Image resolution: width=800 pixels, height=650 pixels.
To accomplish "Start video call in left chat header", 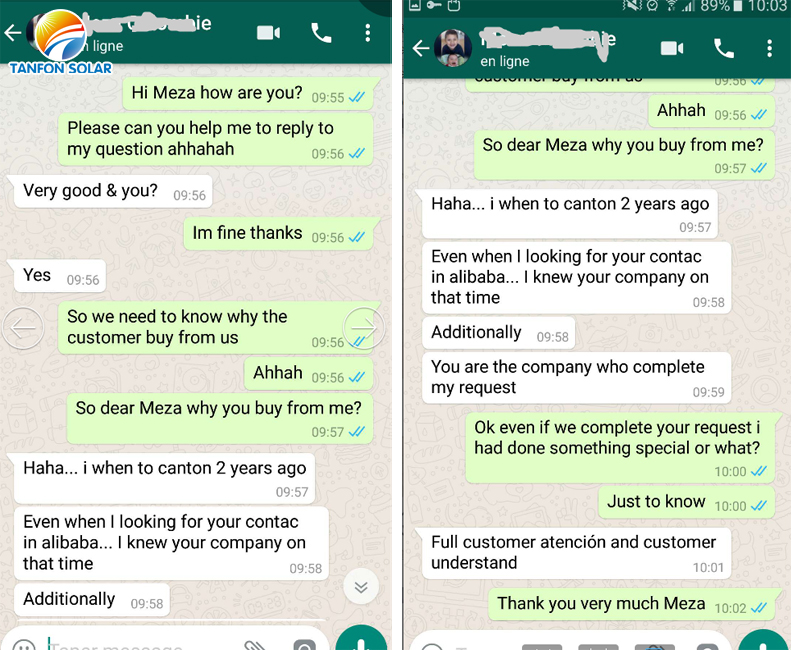I will [268, 33].
